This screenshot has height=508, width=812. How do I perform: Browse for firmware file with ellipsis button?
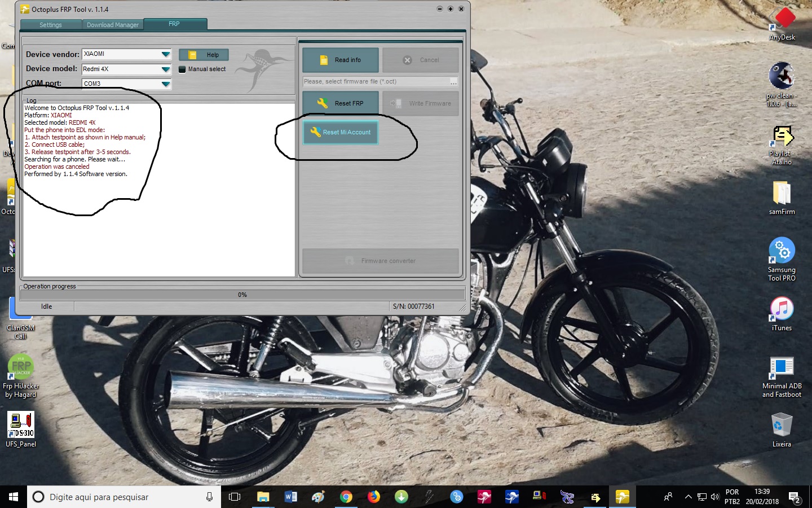453,82
